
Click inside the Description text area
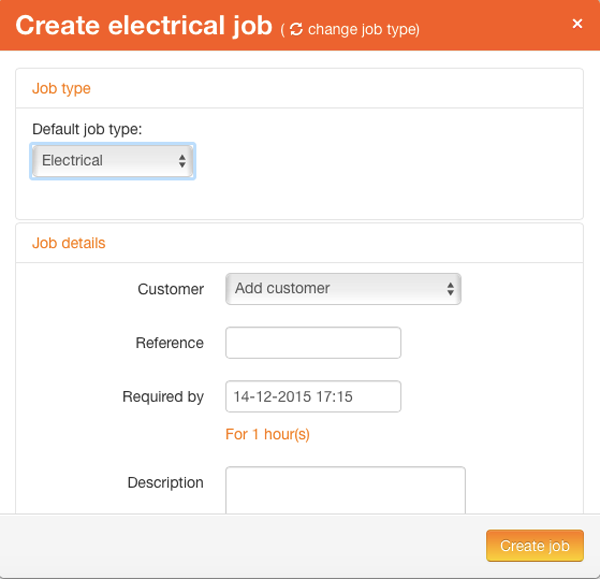click(x=345, y=490)
